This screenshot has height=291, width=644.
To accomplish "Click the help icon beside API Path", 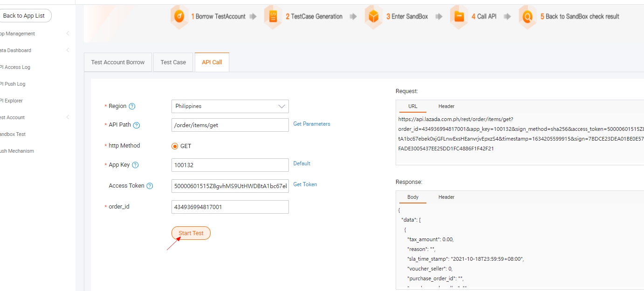I will click(x=137, y=125).
